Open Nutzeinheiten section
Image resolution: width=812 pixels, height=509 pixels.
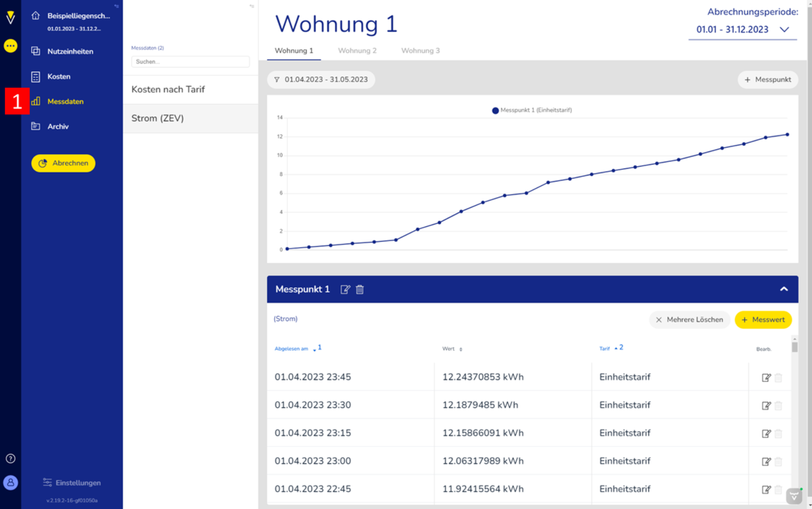[70, 52]
